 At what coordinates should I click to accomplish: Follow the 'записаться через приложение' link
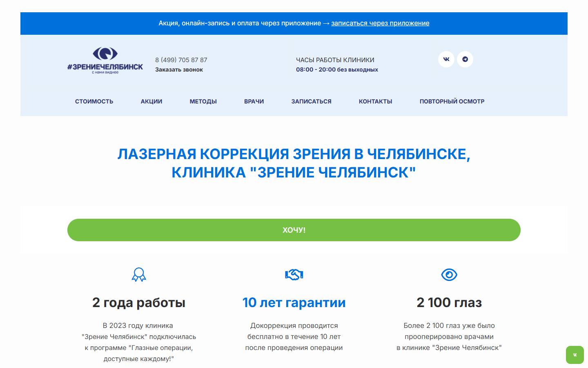coord(380,23)
